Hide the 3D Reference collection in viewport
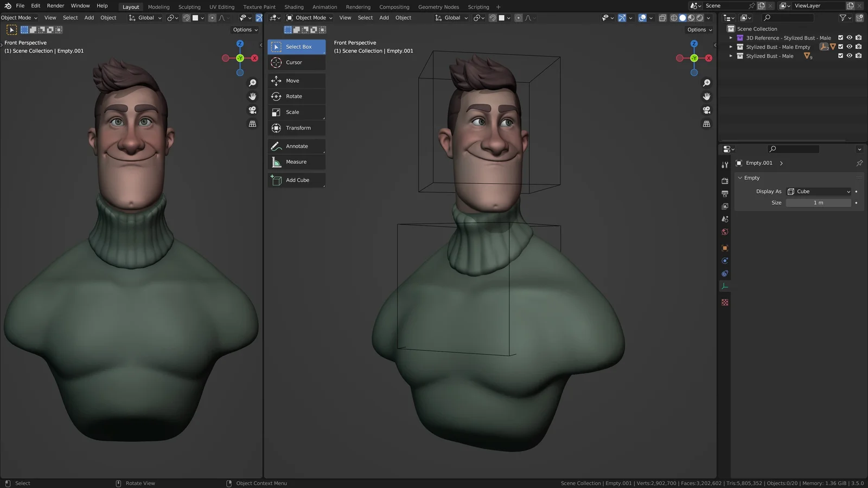This screenshot has height=488, width=868. (x=849, y=37)
